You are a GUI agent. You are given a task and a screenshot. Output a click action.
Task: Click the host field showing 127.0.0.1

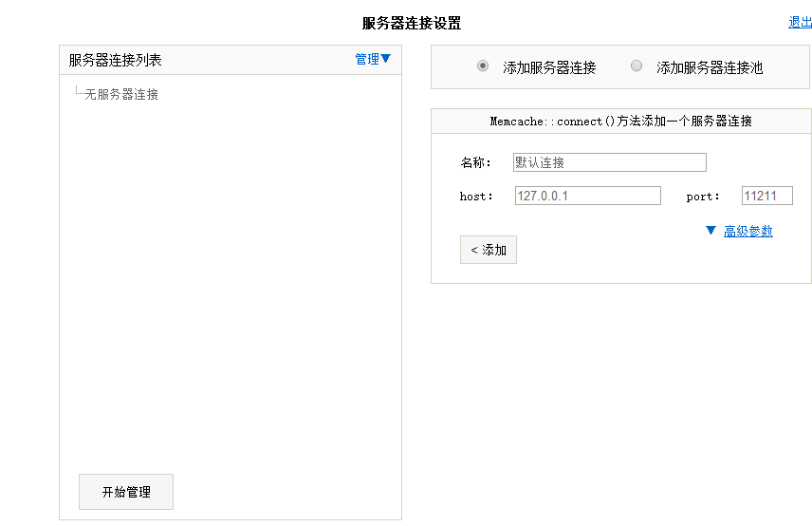click(586, 196)
